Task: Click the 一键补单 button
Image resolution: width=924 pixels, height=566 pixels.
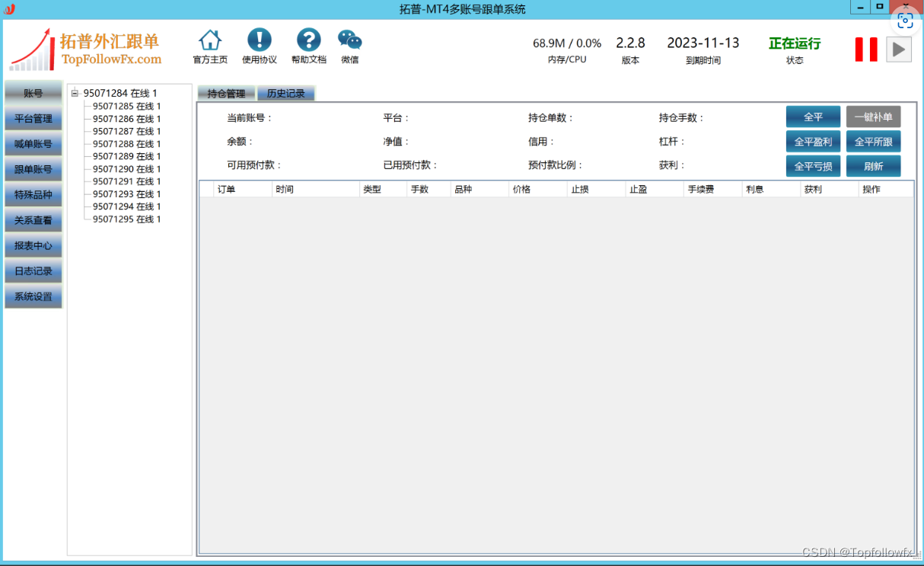Action: pyautogui.click(x=874, y=117)
